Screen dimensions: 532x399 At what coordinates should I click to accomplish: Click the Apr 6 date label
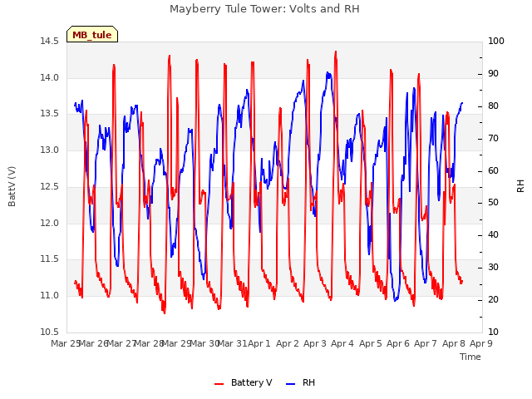pos(398,343)
